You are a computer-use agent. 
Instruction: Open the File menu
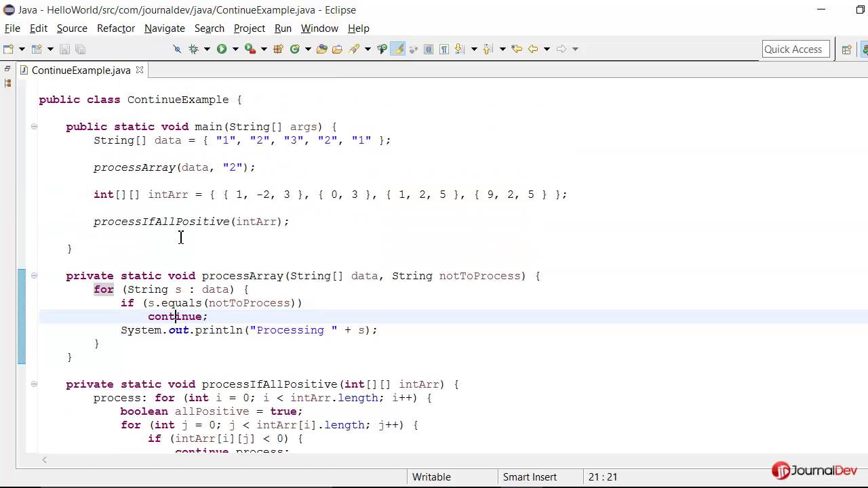(12, 28)
